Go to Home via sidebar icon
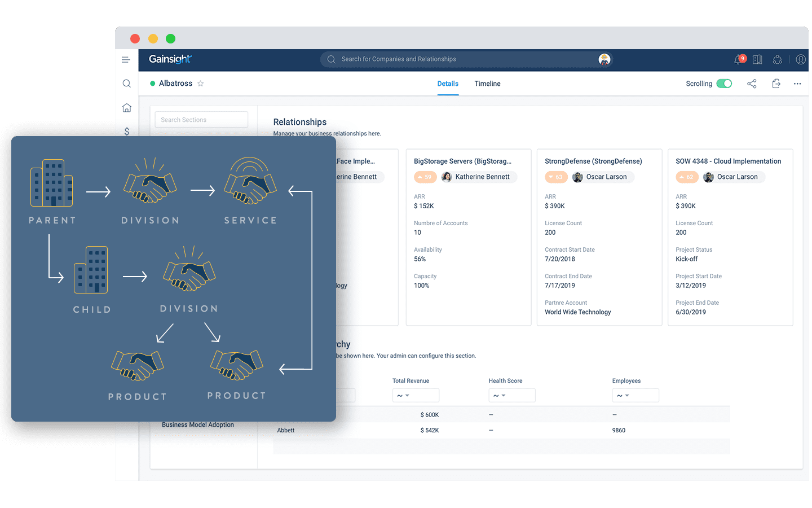Image resolution: width=812 pixels, height=508 pixels. tap(127, 108)
